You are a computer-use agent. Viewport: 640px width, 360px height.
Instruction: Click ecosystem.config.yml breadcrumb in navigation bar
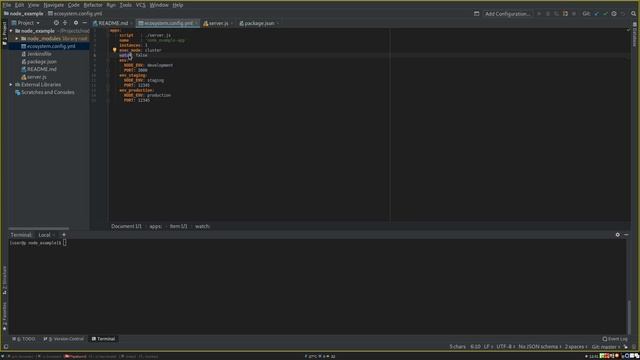[x=75, y=13]
